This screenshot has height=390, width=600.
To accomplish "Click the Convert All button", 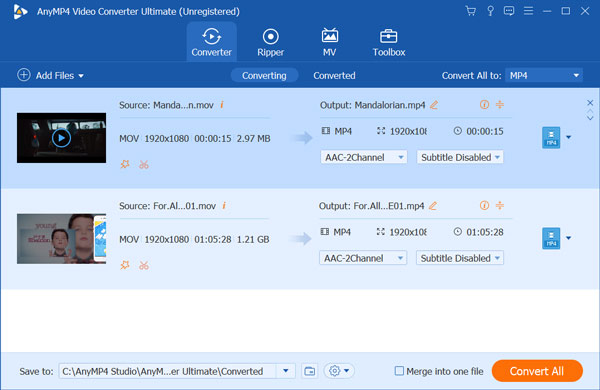I will 537,371.
